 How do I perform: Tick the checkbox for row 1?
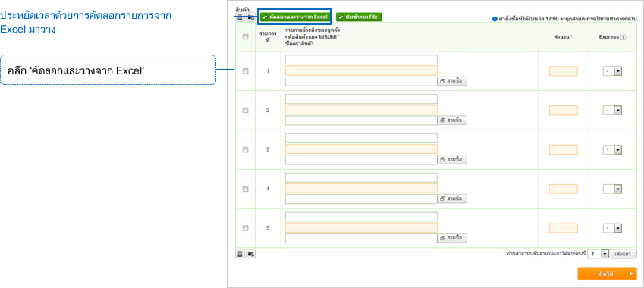(246, 71)
